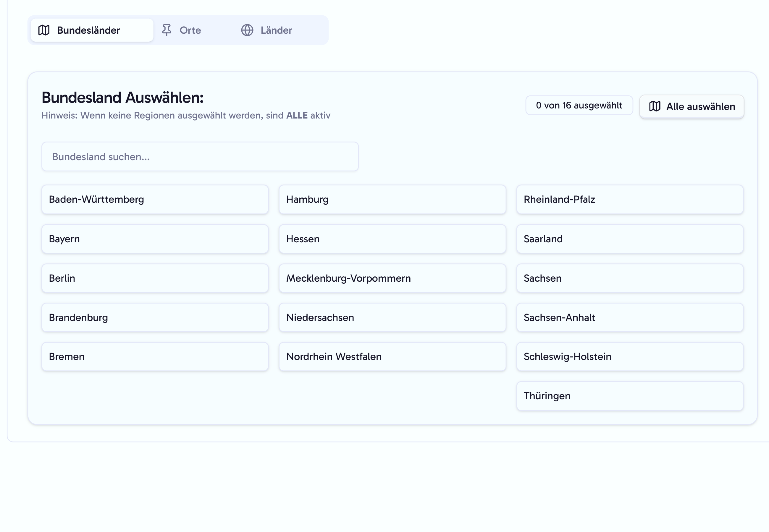This screenshot has width=769, height=532.
Task: Toggle Bremen selection
Action: [155, 357]
